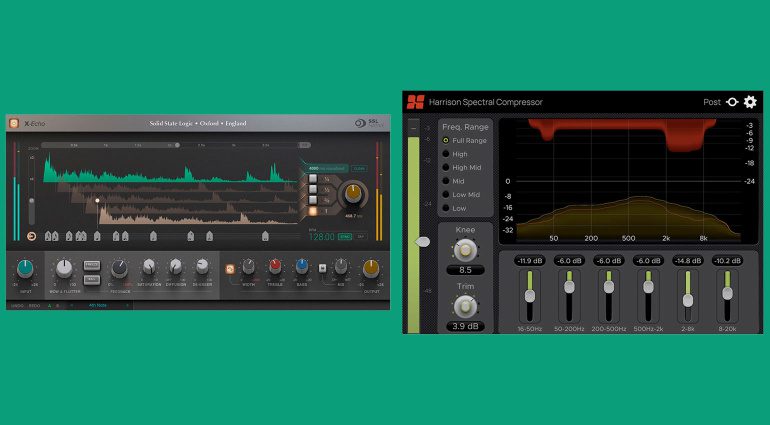Screen dimensions: 770x425
Task: Open the X-Echo preset name dropdown
Action: pos(98,306)
